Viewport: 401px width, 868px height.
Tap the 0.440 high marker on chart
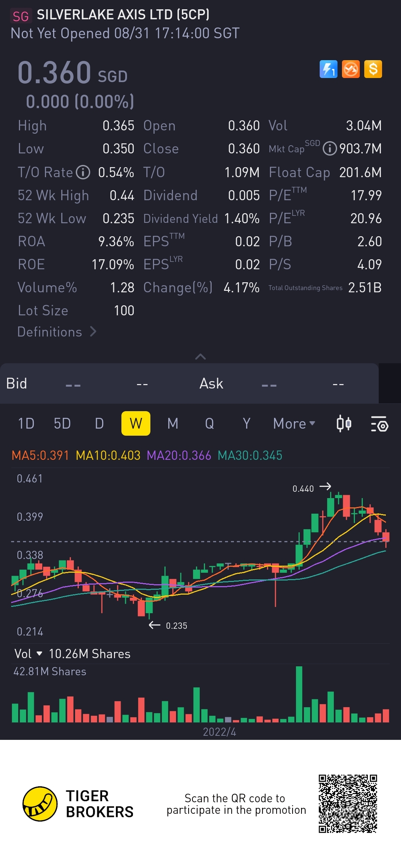click(303, 489)
